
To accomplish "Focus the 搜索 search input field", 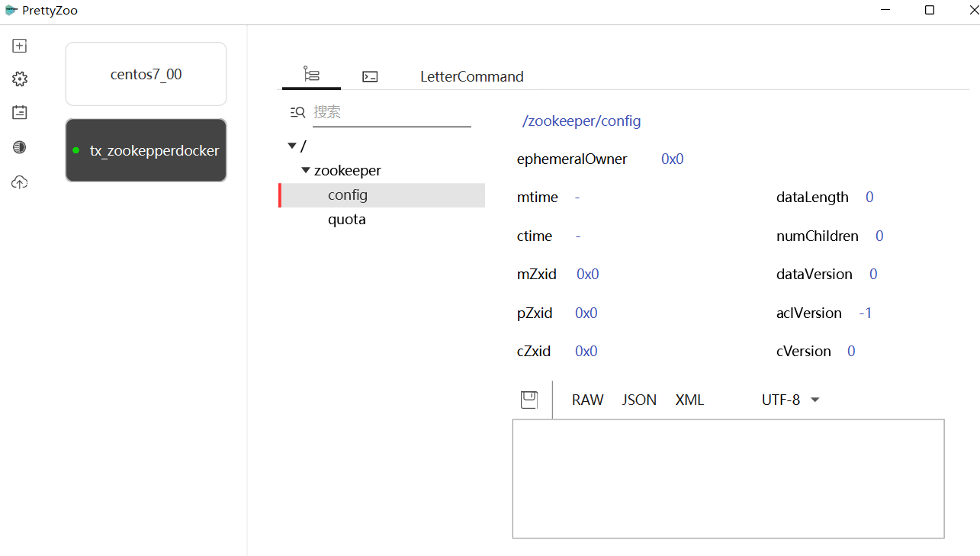I will tap(392, 112).
